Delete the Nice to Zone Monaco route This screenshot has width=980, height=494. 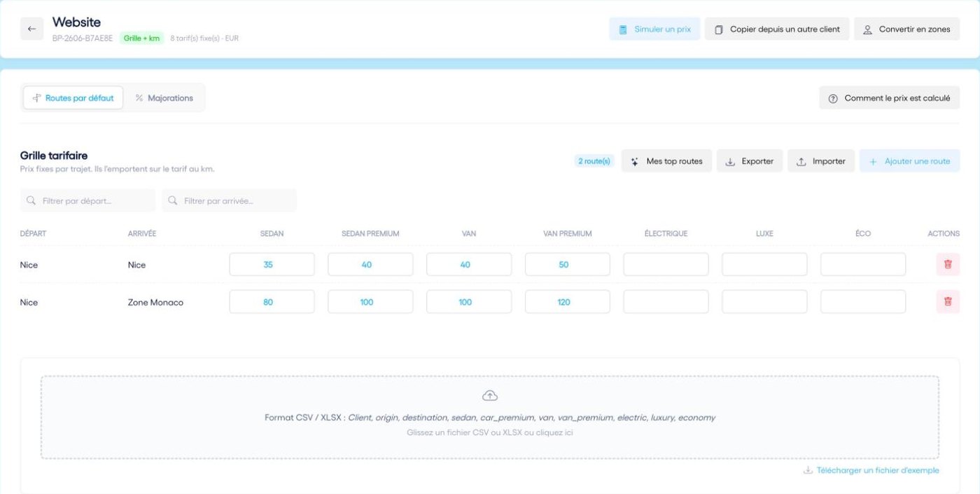948,301
